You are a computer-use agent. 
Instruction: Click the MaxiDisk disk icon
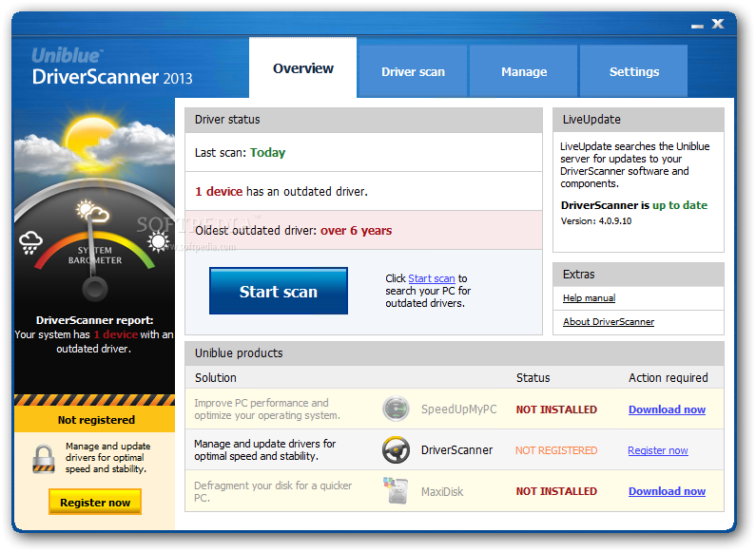click(x=396, y=490)
